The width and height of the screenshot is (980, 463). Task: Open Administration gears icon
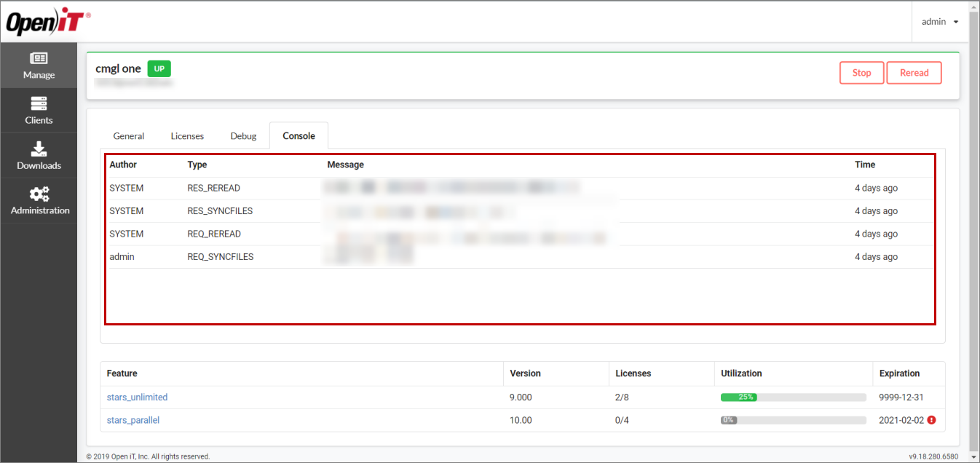coord(39,194)
